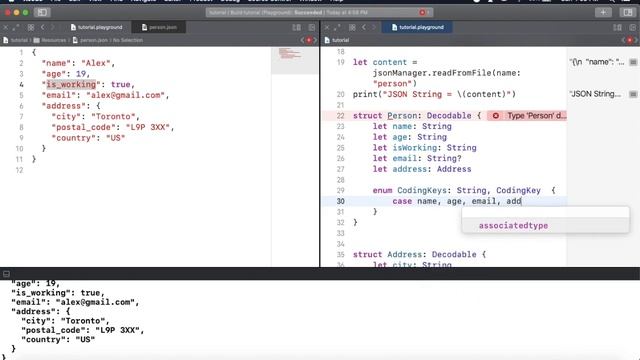Toggle the navigator sidebar button
The width and height of the screenshot is (640, 360).
pos(42,13)
